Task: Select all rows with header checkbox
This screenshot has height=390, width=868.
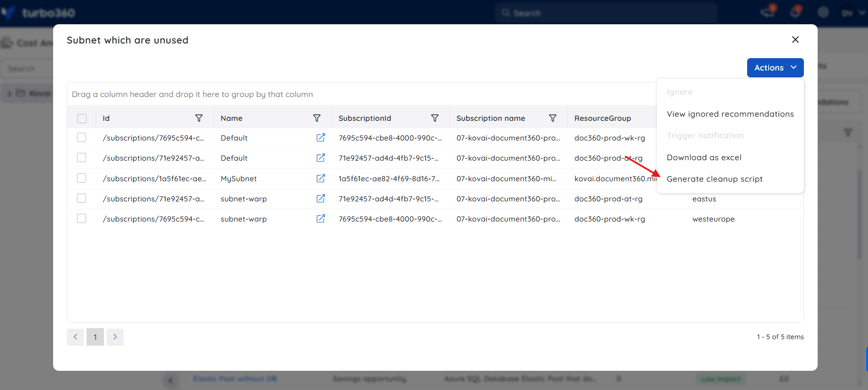Action: coord(82,119)
